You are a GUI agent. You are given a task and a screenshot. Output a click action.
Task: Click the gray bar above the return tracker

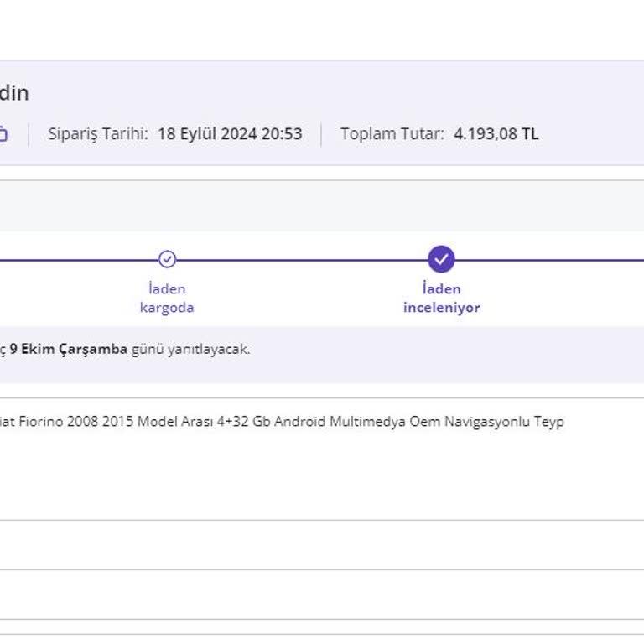click(322, 206)
